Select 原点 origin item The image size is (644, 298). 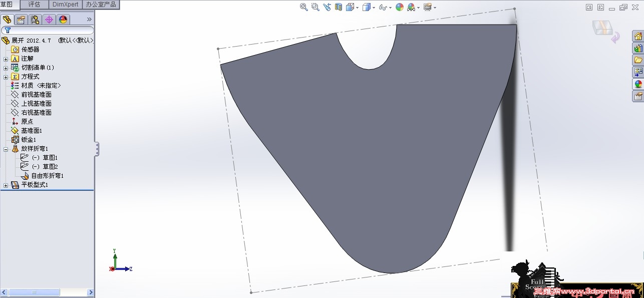point(27,121)
